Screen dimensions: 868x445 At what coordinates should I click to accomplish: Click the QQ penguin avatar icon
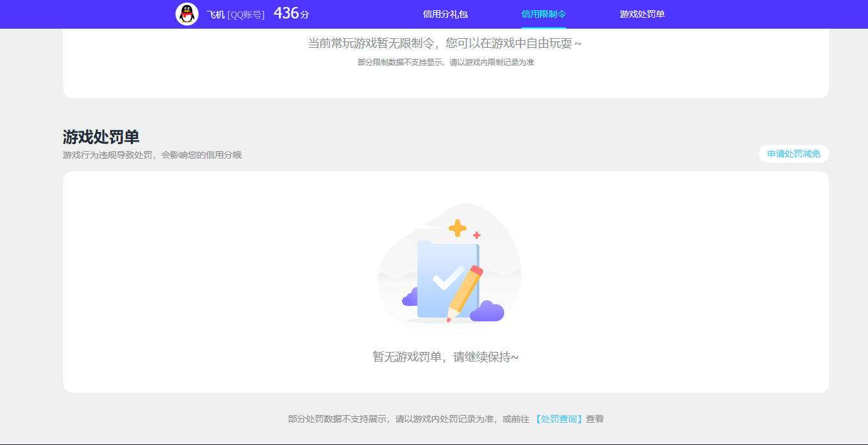(187, 14)
